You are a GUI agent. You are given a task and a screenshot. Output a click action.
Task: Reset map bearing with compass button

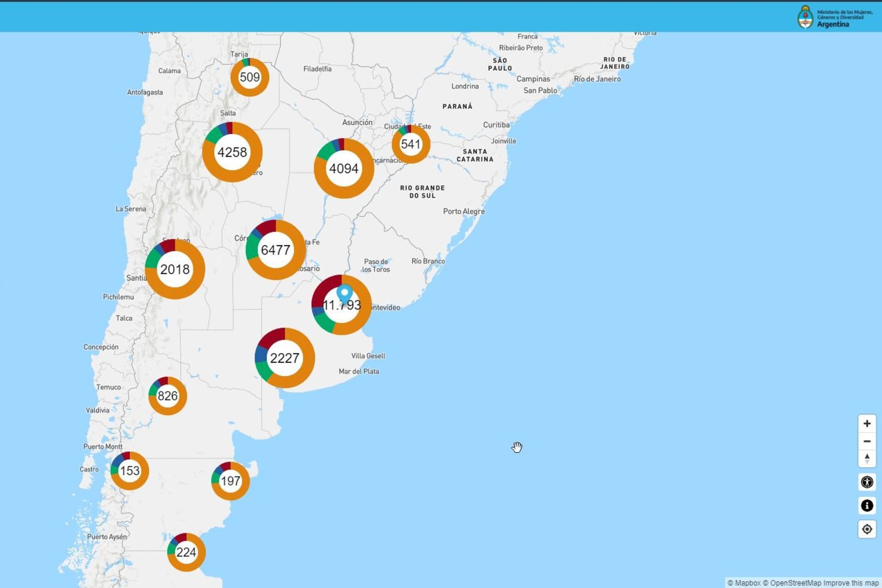click(867, 459)
